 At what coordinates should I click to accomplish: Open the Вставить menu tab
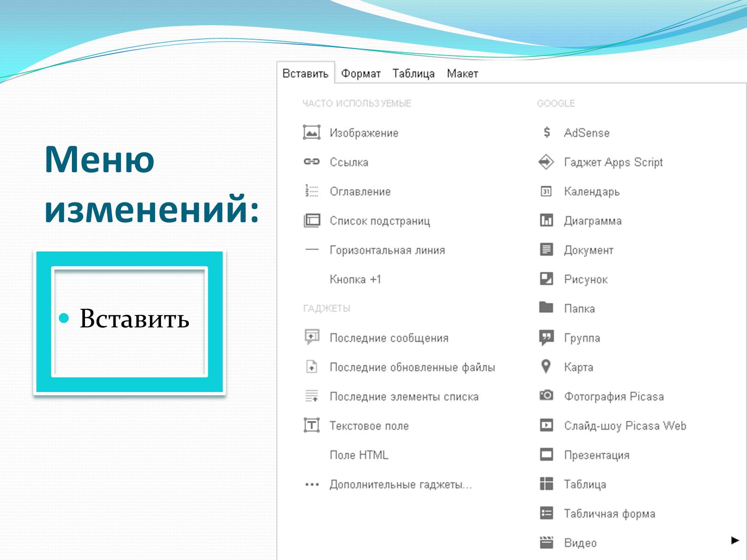305,73
